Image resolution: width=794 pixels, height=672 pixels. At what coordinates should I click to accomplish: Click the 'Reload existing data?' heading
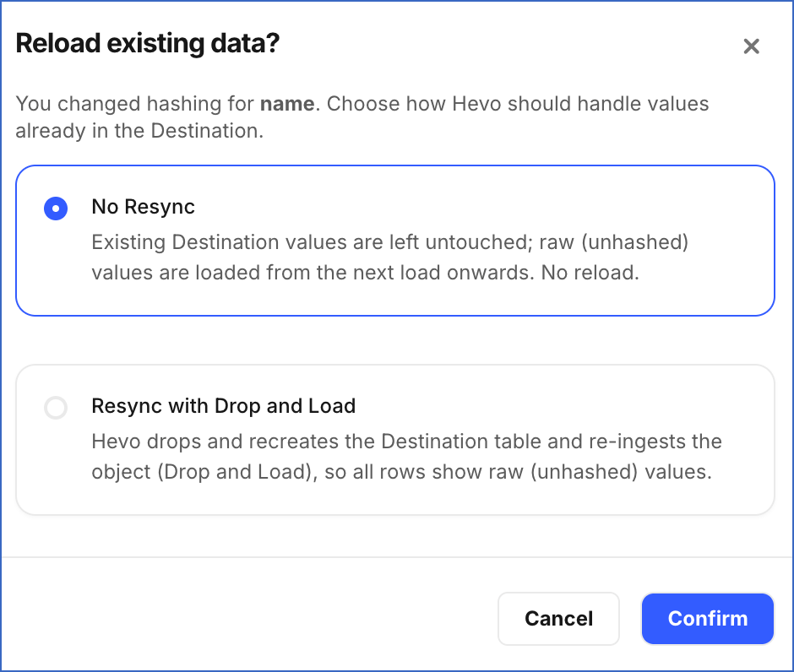pyautogui.click(x=148, y=43)
